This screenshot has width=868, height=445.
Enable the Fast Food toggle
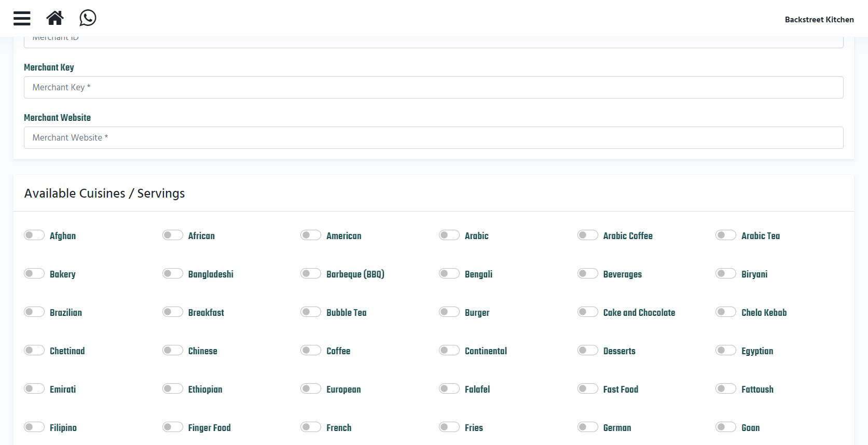pos(587,389)
